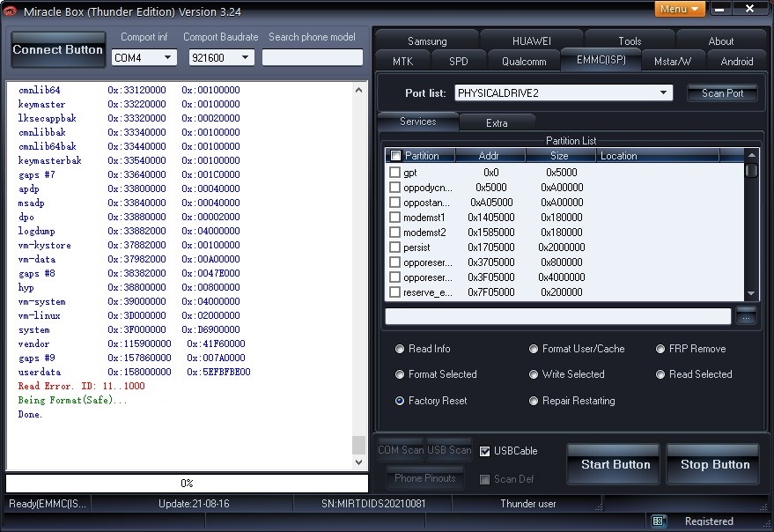Click the Size column header
This screenshot has width=774, height=532.
(559, 156)
